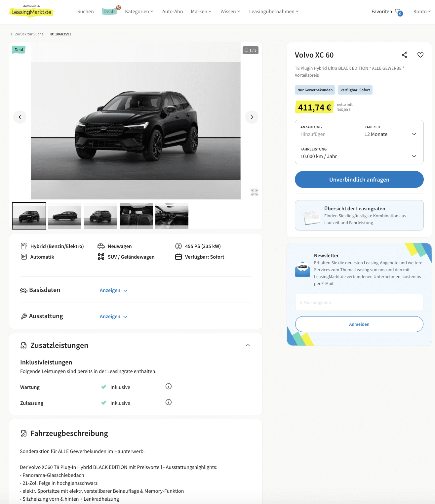The height and width of the screenshot is (504, 435).
Task: Click the Ausstattung wrench icon
Action: click(x=24, y=316)
